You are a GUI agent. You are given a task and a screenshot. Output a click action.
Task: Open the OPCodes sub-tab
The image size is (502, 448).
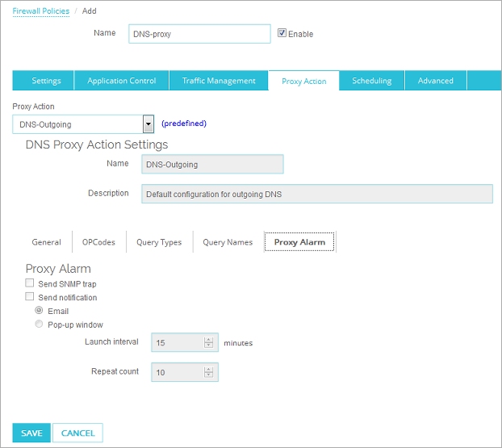[98, 242]
